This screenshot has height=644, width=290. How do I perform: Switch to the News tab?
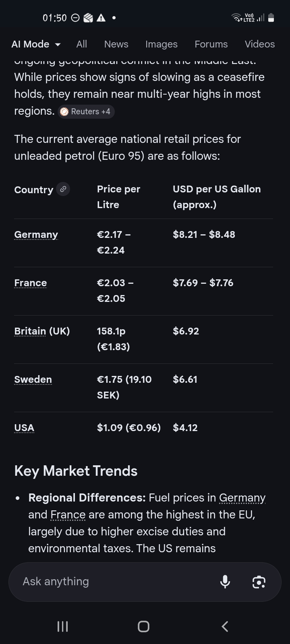(x=116, y=44)
